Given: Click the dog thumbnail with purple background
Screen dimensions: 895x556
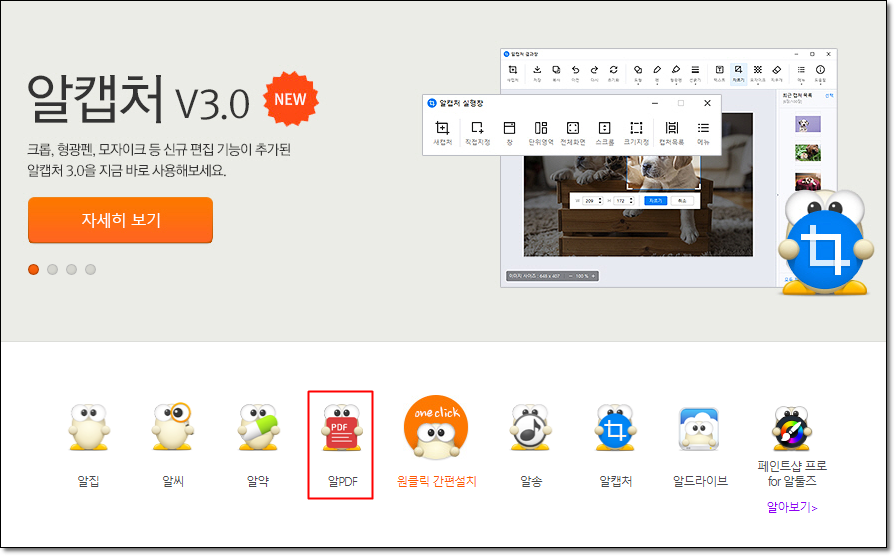Looking at the screenshot, I should [x=808, y=124].
